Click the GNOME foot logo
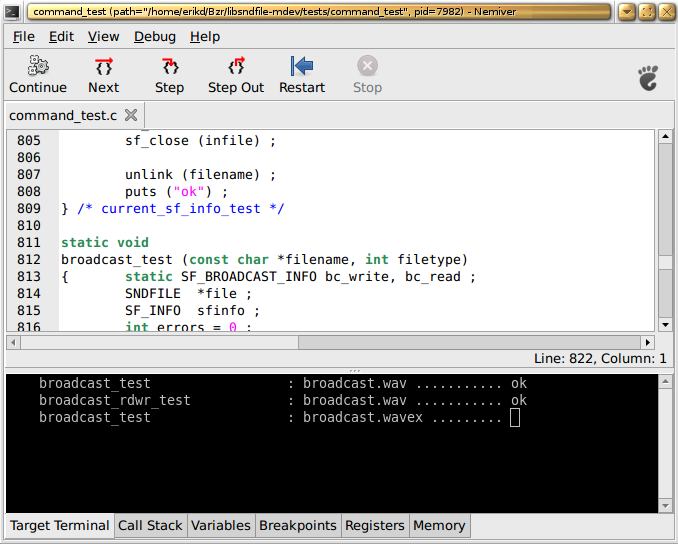Viewport: 678px width, 544px height. 648,78
